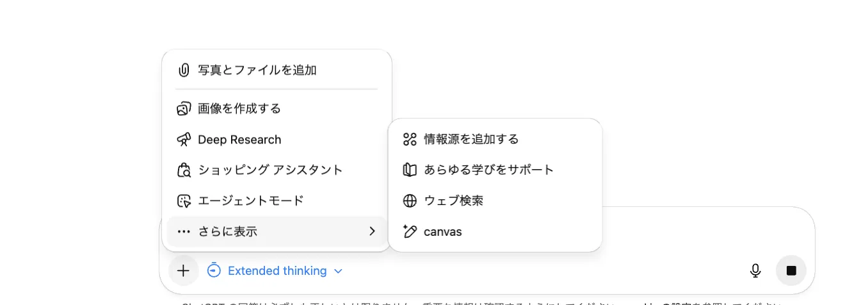Click the agent mode cursor icon
The height and width of the screenshot is (305, 868).
click(184, 201)
